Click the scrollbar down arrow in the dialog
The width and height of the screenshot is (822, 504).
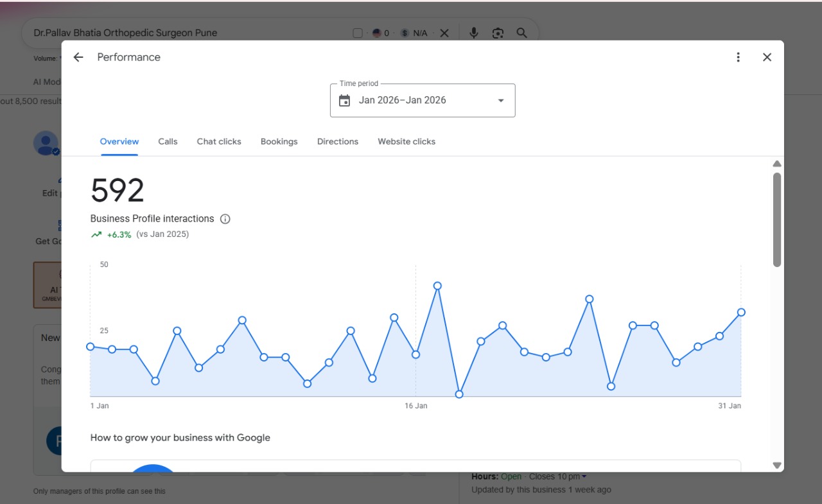pos(777,465)
